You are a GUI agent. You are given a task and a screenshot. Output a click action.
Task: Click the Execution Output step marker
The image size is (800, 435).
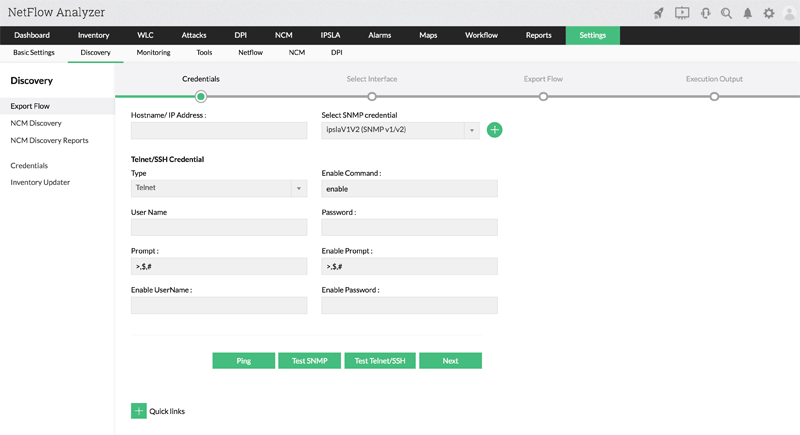(714, 96)
